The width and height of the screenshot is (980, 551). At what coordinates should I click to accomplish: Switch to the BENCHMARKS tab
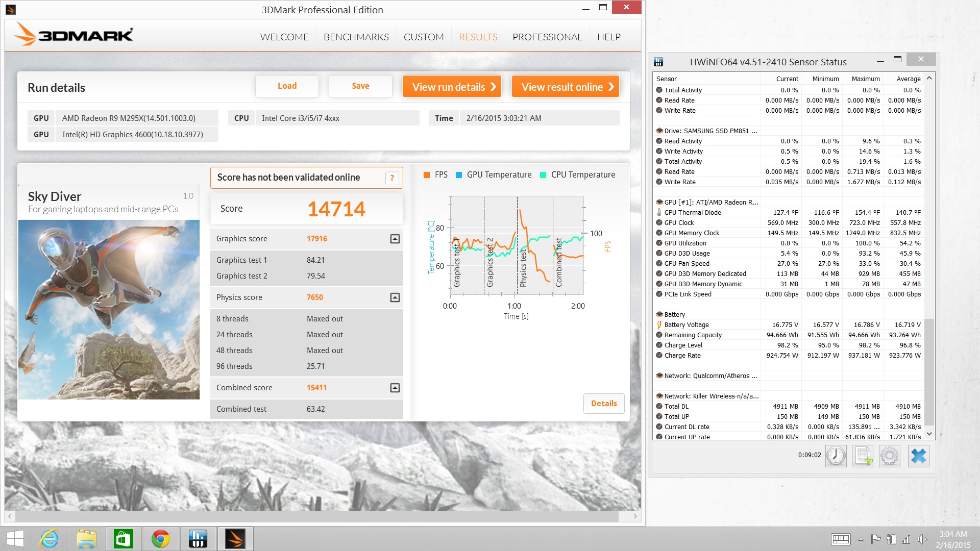[356, 37]
